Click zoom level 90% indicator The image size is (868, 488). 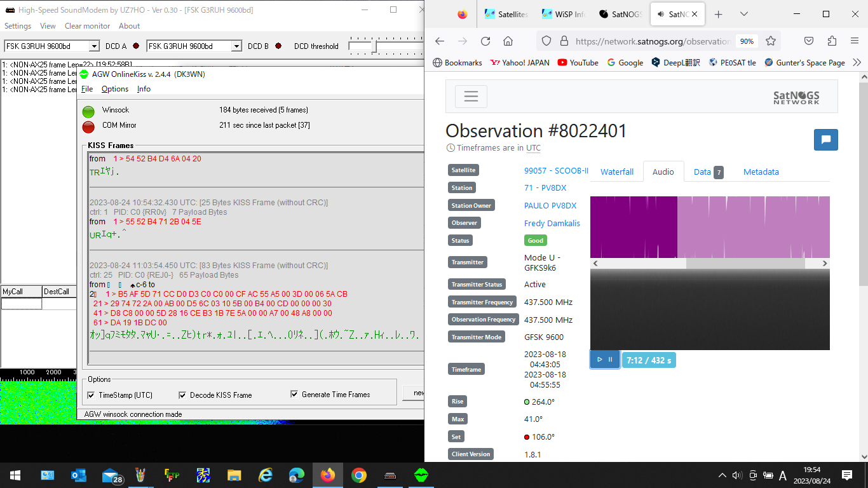[747, 41]
